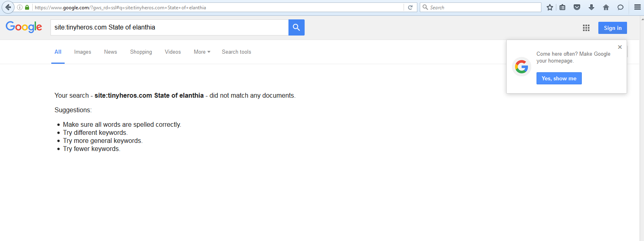Click 'Try fewer keywords.' suggestion
This screenshot has width=644, height=241.
[92, 149]
